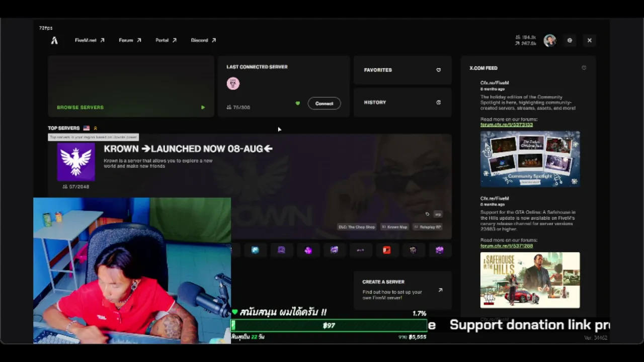Click the US flag next to Top Servers
644x362 pixels.
(x=87, y=128)
